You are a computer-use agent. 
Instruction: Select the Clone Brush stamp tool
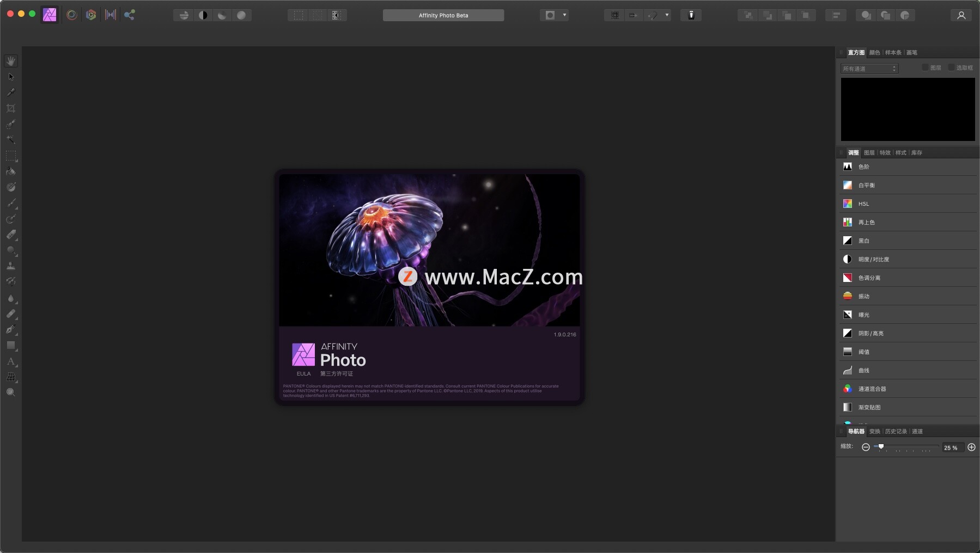pyautogui.click(x=11, y=266)
